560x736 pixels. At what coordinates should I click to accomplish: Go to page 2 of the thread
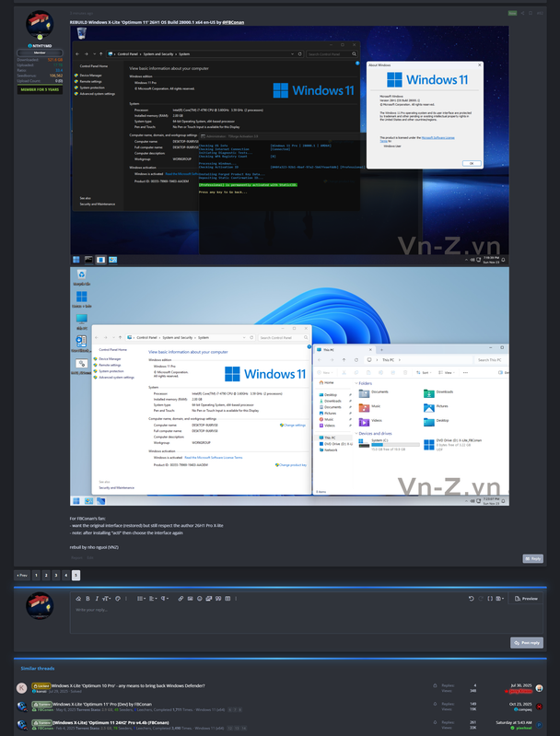(46, 575)
